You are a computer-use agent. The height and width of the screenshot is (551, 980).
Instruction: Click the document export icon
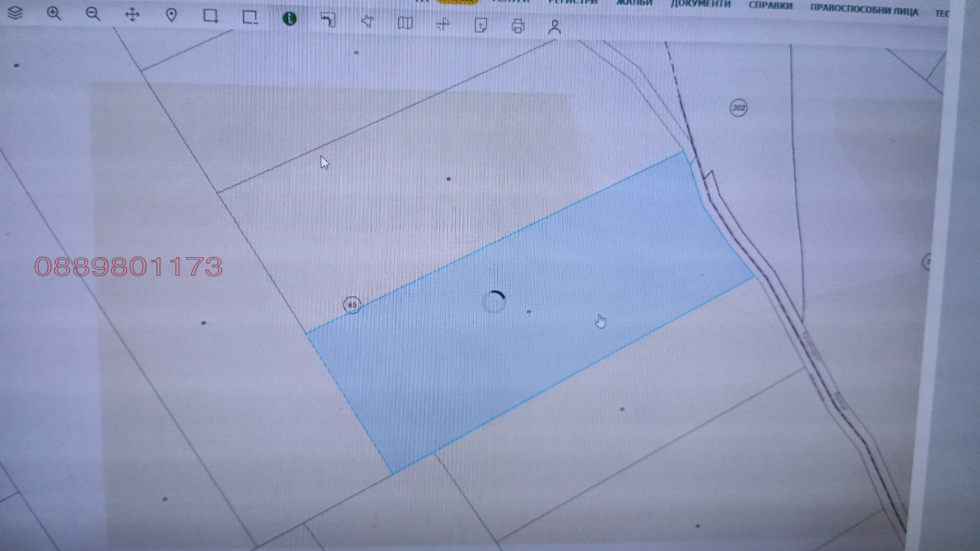pos(481,25)
